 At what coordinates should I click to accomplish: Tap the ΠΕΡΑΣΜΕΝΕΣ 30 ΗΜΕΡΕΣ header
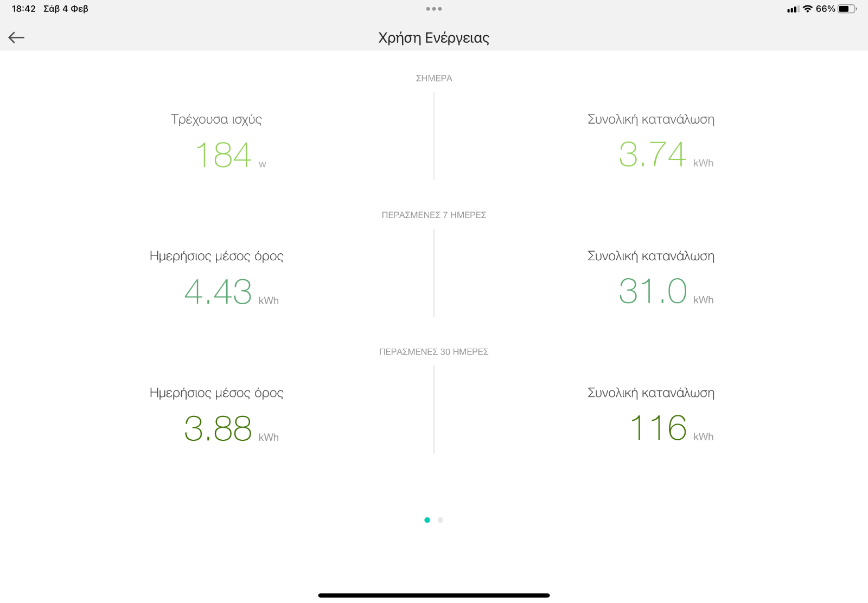point(434,351)
